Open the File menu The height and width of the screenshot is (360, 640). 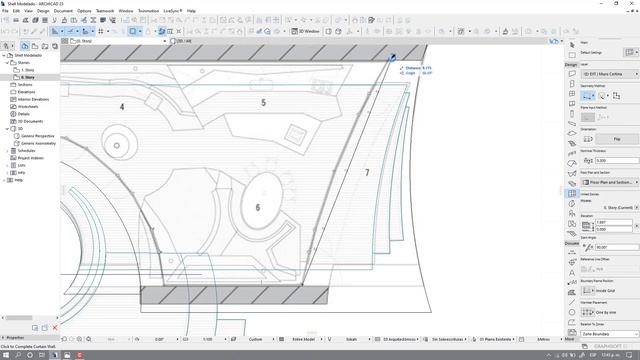point(5,11)
